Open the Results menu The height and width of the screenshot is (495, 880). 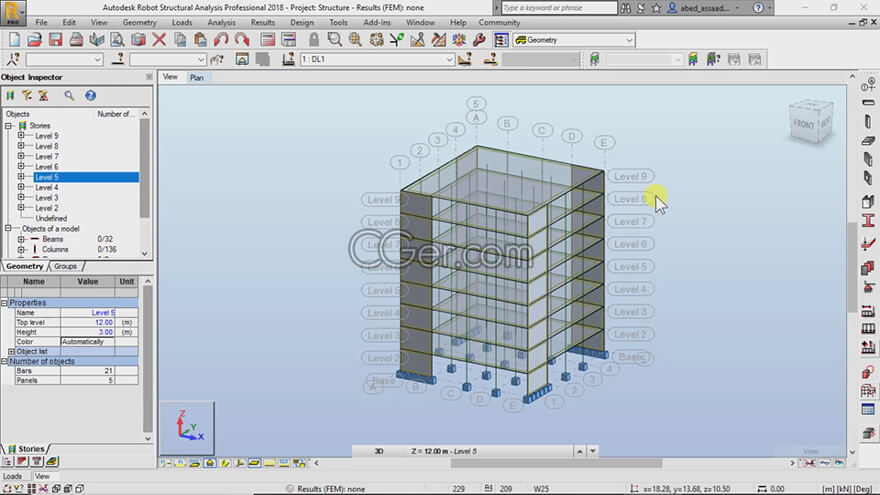pos(263,22)
